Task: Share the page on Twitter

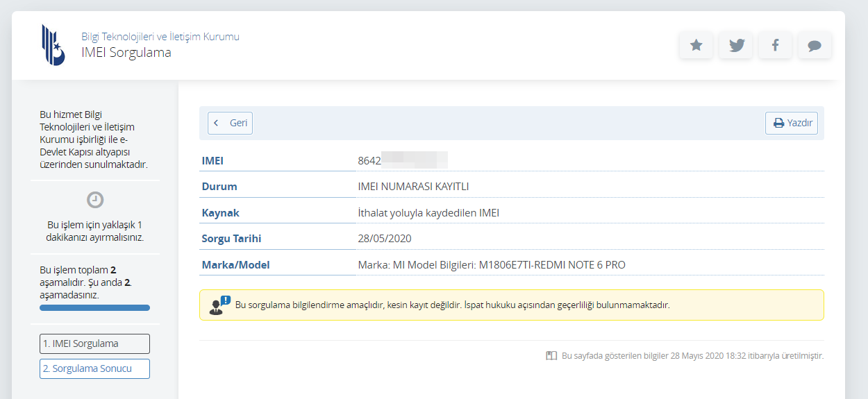Action: coord(736,46)
